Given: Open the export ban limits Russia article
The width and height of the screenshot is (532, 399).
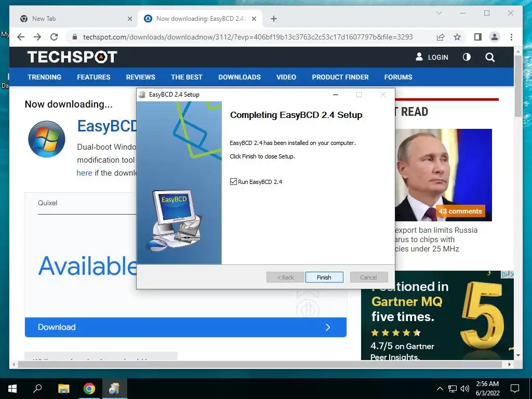Looking at the screenshot, I should pyautogui.click(x=436, y=240).
